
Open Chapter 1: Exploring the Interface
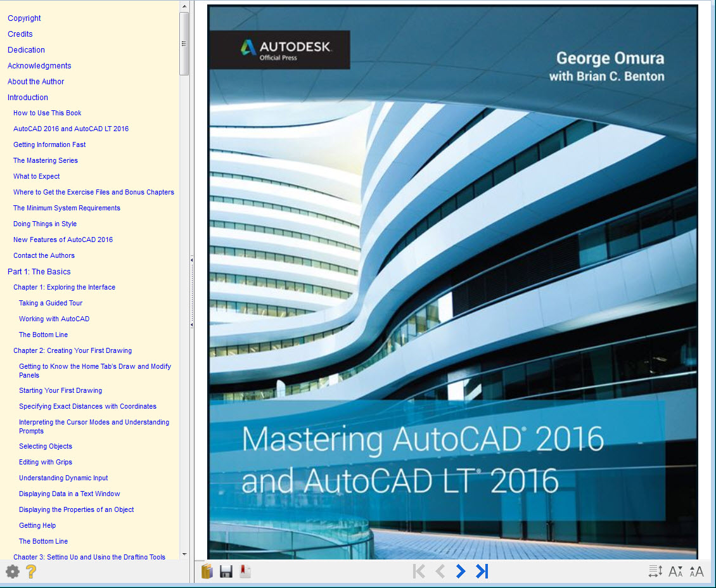pyautogui.click(x=65, y=287)
